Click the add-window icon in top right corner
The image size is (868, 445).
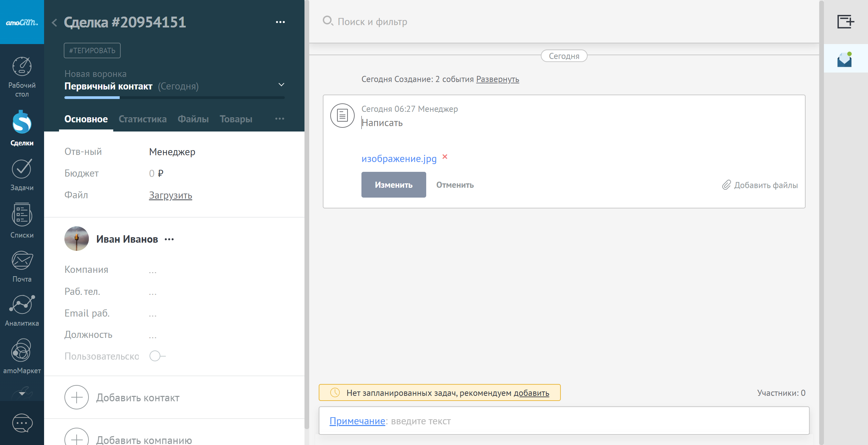pos(845,22)
